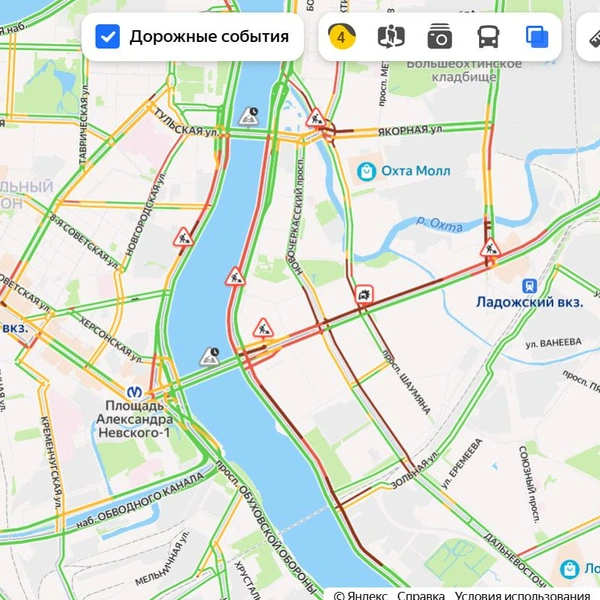The width and height of the screenshot is (600, 600).
Task: Open the bridge closure icon by Тульская ул.
Action: (x=249, y=116)
